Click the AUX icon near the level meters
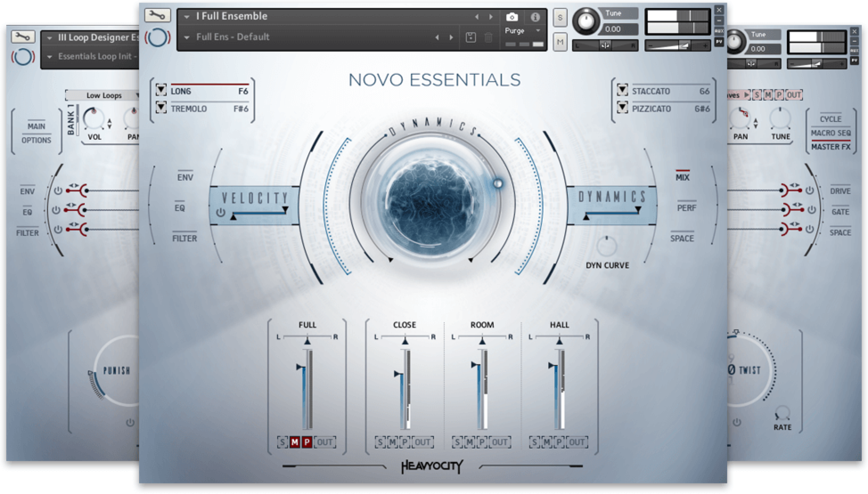The image size is (868, 494). pyautogui.click(x=719, y=31)
